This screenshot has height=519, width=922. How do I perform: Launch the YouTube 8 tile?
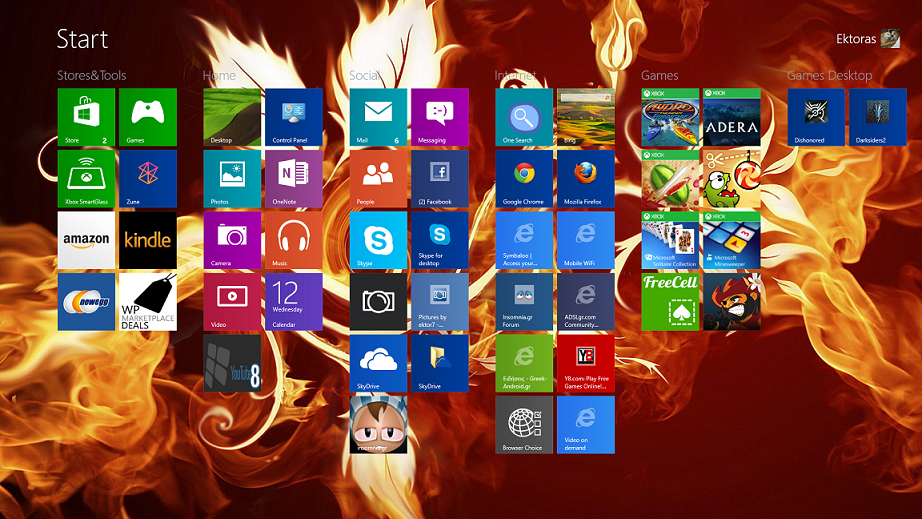click(232, 363)
